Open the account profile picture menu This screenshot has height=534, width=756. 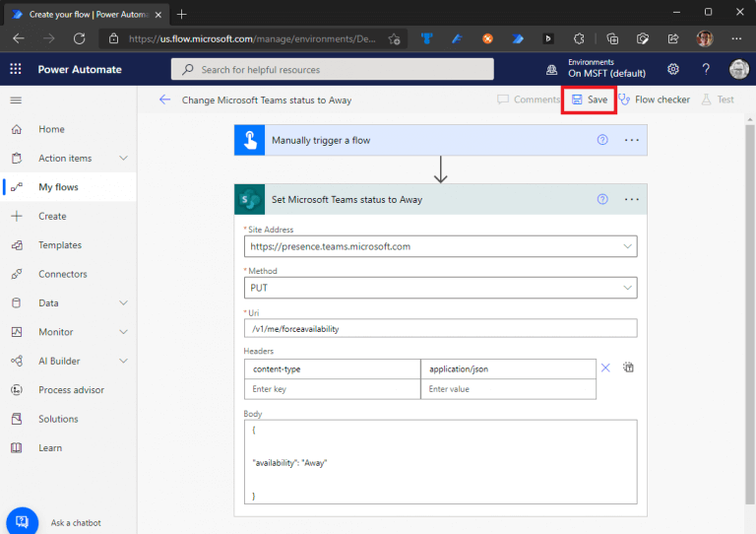[x=738, y=69]
